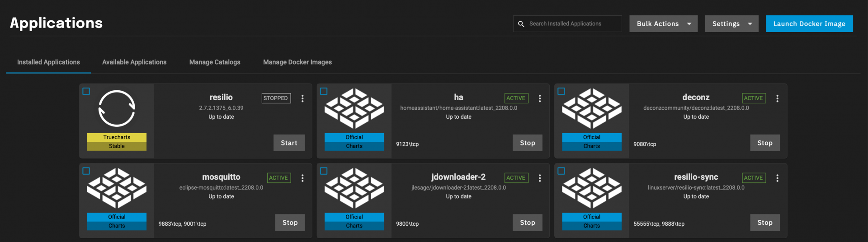The height and width of the screenshot is (242, 868).
Task: Click the ha app chart logo
Action: click(x=354, y=108)
